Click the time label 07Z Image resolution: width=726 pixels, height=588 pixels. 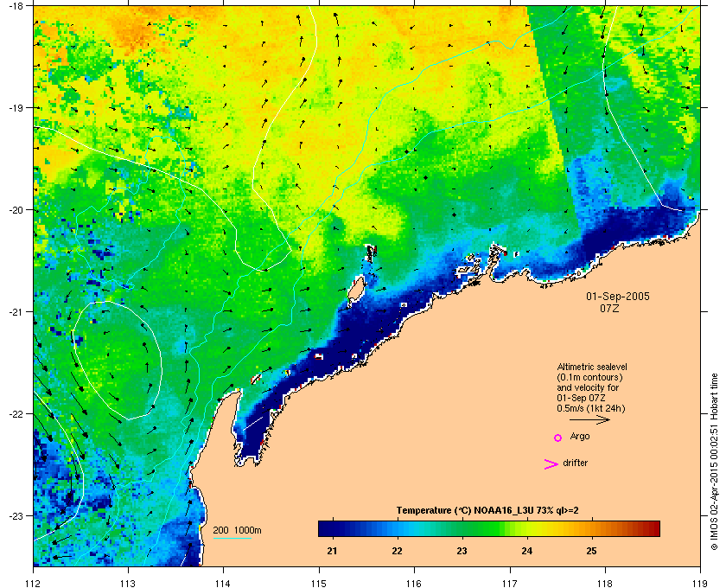coord(609,308)
